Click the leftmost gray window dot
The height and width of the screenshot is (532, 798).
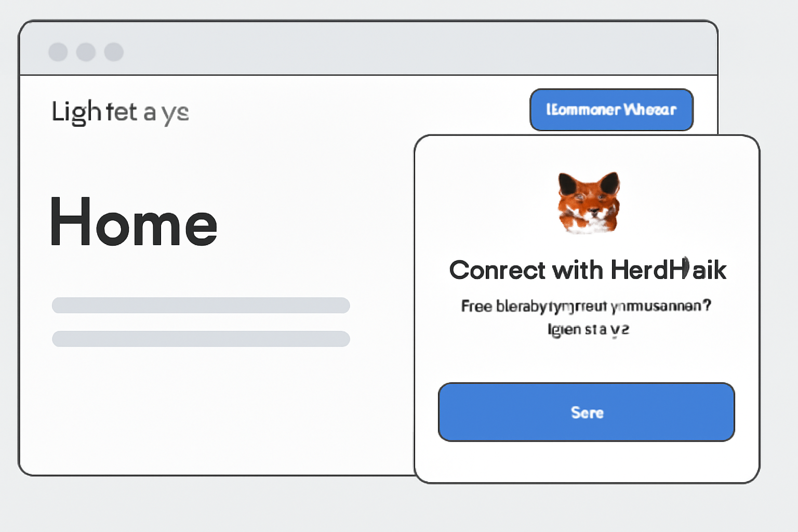[x=58, y=52]
